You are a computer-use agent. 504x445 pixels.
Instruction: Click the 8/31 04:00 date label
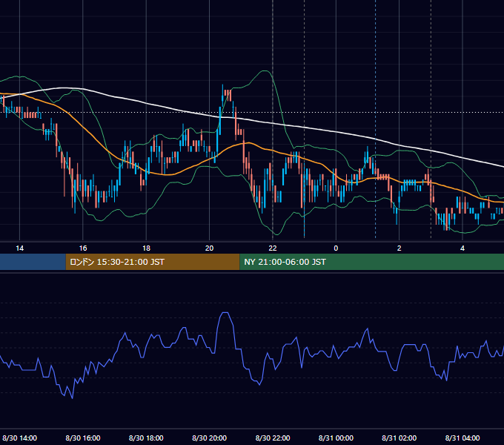click(x=462, y=438)
